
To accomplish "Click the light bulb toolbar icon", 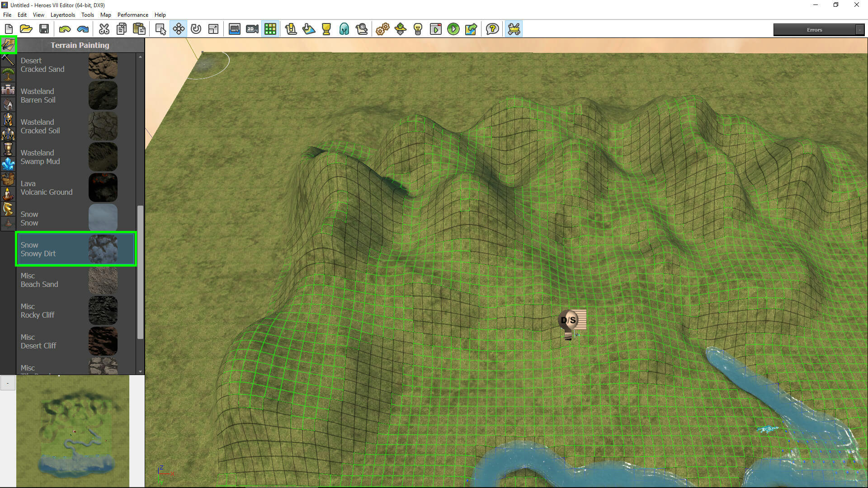I will 418,29.
